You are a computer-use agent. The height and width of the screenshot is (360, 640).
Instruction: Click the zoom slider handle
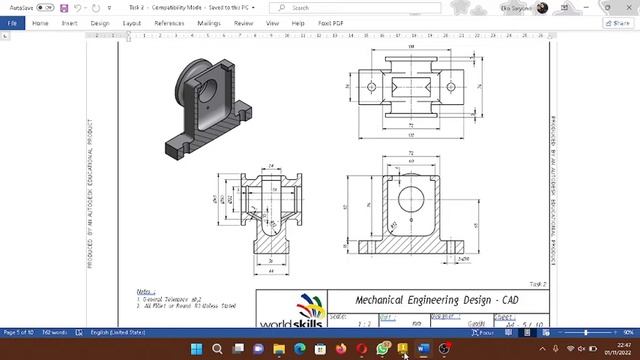tap(586, 333)
